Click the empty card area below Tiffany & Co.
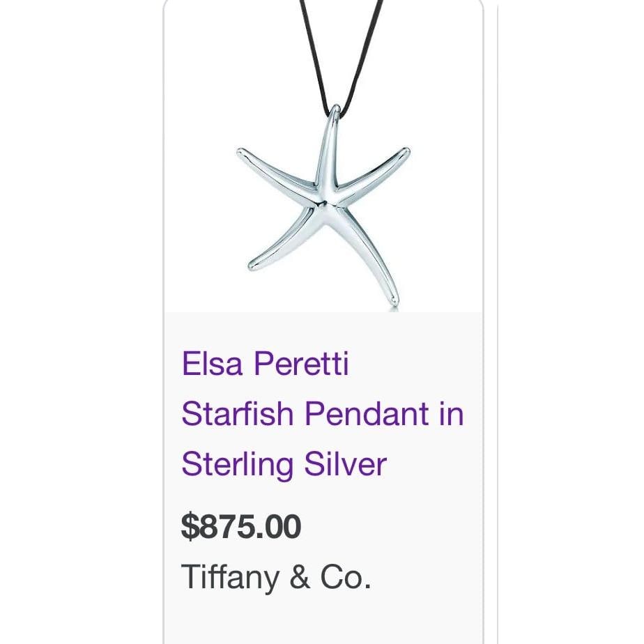The width and height of the screenshot is (644, 644). pyautogui.click(x=323, y=620)
